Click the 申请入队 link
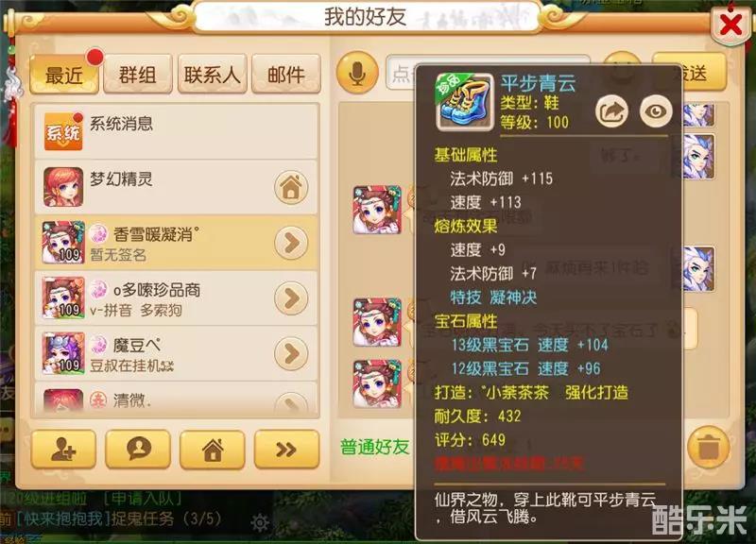This screenshot has width=756, height=544. [x=144, y=499]
